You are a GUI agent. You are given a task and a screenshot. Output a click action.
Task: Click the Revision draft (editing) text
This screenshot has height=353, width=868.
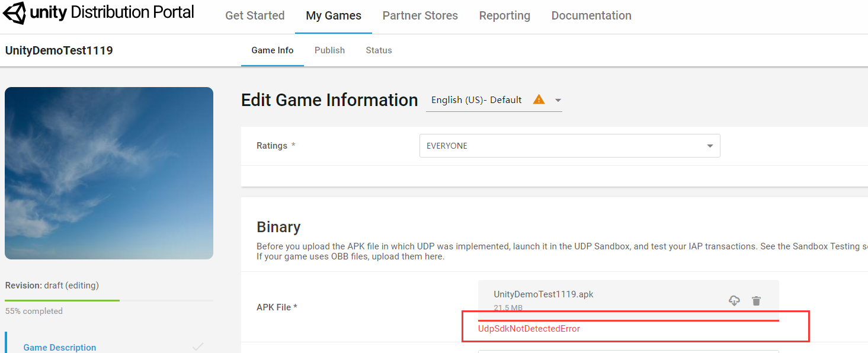coord(52,285)
